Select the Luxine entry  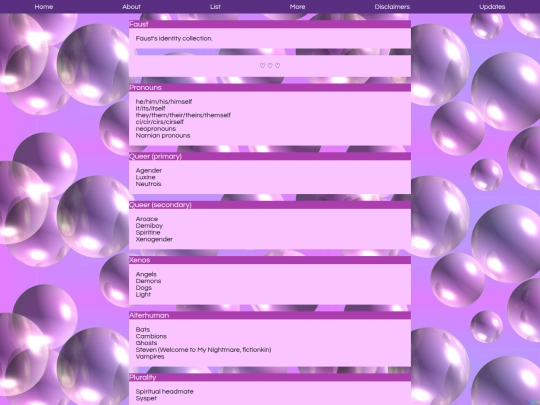(145, 177)
